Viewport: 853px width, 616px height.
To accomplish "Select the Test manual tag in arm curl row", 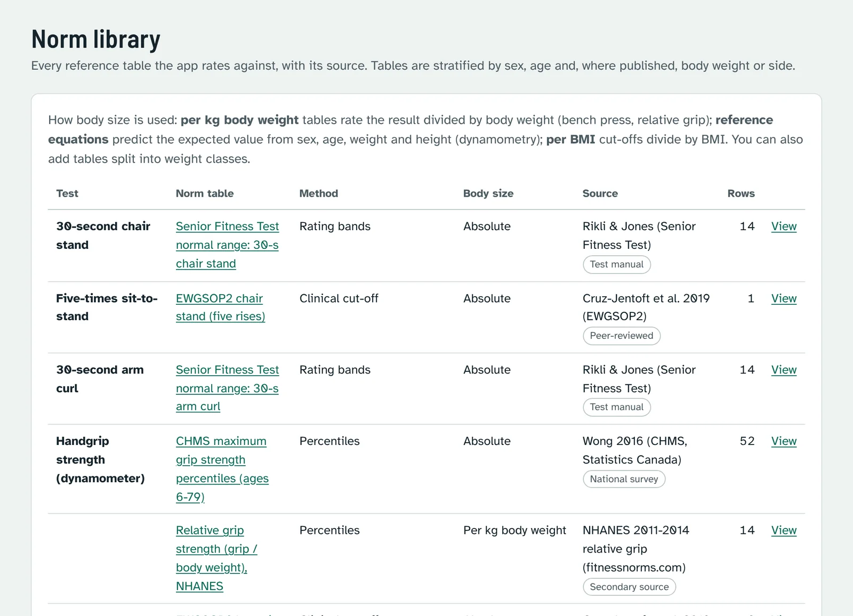I will pyautogui.click(x=617, y=407).
